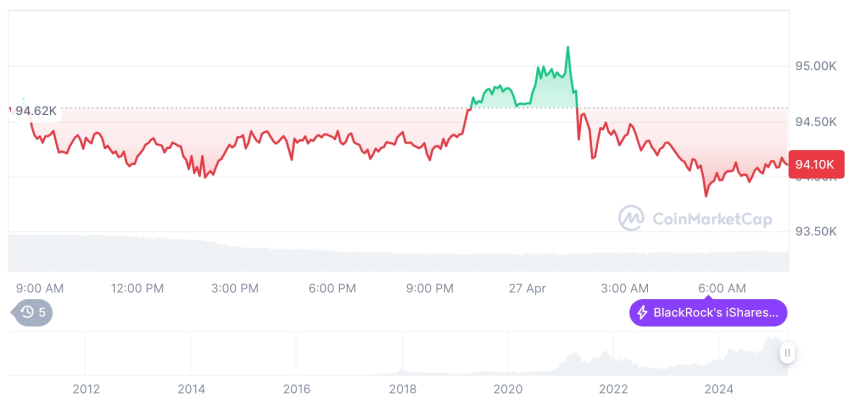Viewport: 860px width, 401px height.
Task: Select 2012 on the overview timeline
Action: [86, 389]
